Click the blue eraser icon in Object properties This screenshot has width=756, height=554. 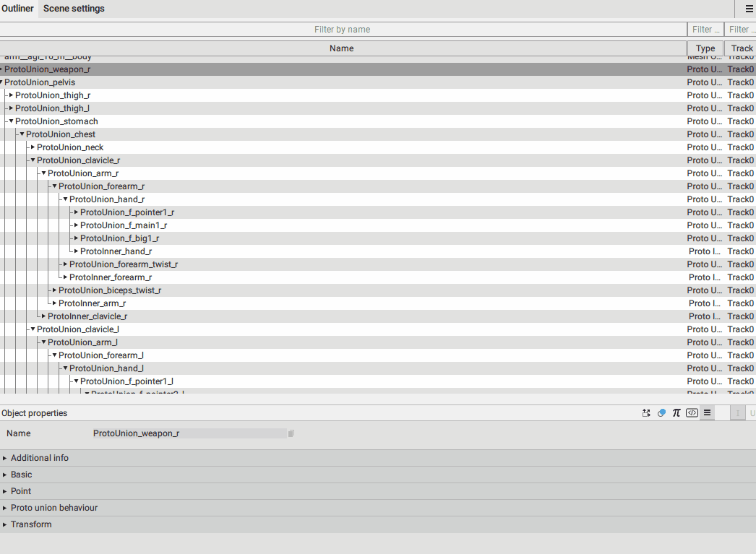[661, 413]
